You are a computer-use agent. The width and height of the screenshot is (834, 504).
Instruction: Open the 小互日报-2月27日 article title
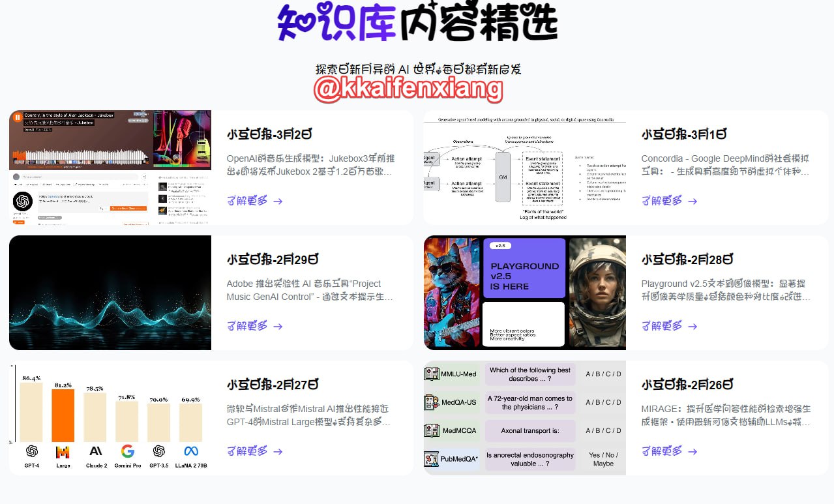coord(273,385)
